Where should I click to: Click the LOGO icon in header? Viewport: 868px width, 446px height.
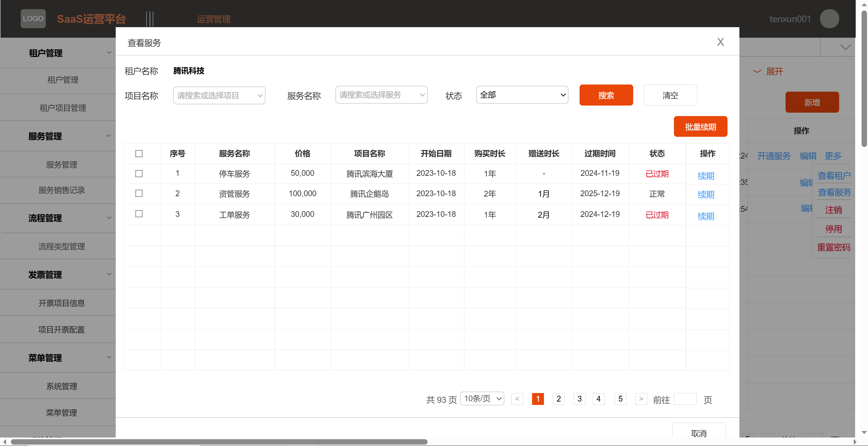33,19
